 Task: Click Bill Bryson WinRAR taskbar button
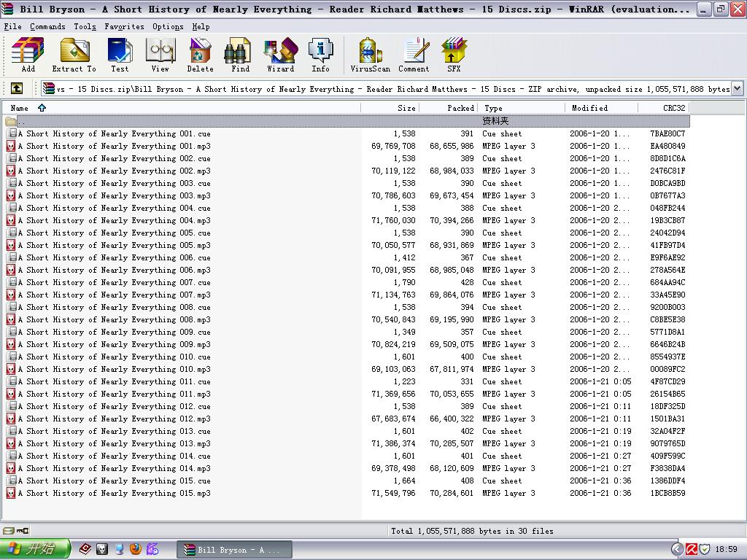tap(234, 550)
